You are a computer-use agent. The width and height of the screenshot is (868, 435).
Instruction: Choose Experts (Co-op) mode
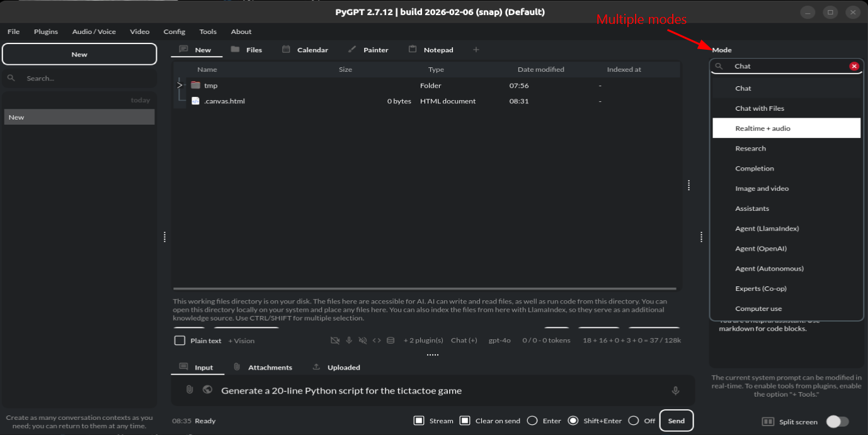pyautogui.click(x=786, y=289)
